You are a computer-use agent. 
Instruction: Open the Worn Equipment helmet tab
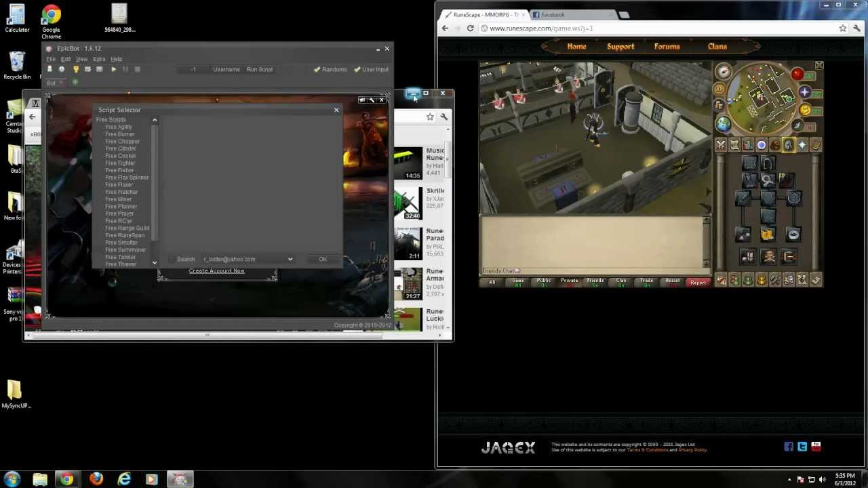tap(788, 145)
